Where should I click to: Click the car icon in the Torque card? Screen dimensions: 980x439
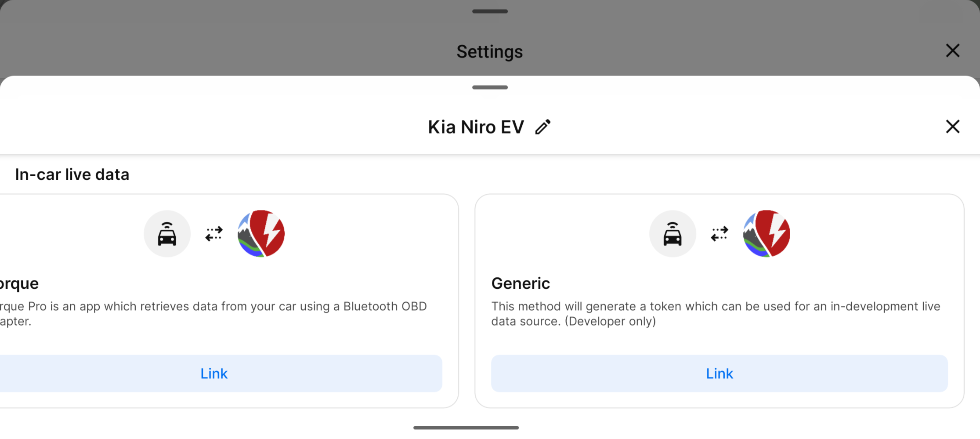click(x=167, y=234)
